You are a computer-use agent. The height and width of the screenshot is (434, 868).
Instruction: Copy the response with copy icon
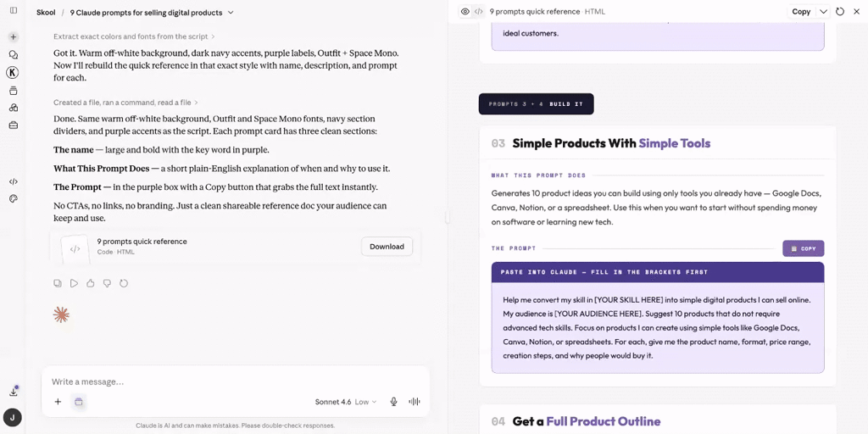[58, 283]
